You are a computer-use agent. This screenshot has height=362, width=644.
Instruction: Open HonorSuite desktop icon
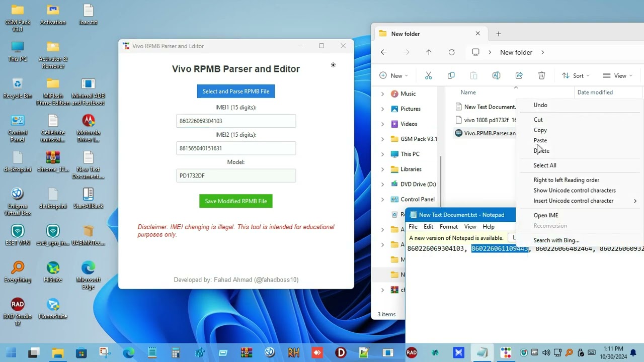(x=53, y=308)
